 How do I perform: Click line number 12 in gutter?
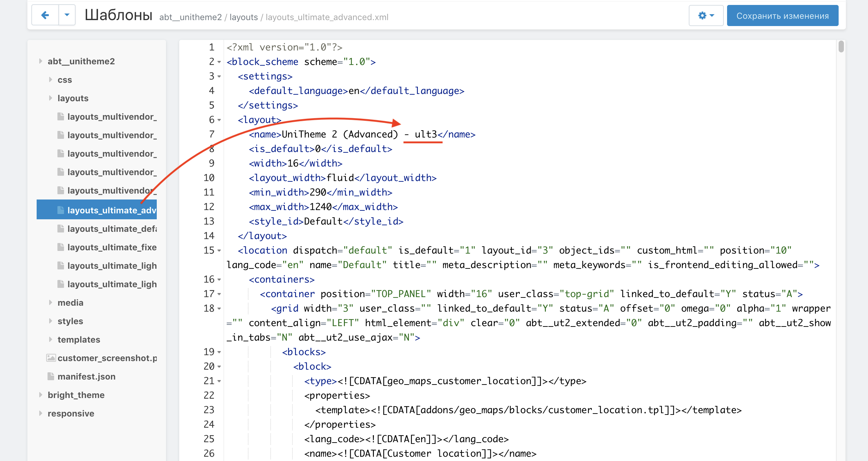pos(209,207)
